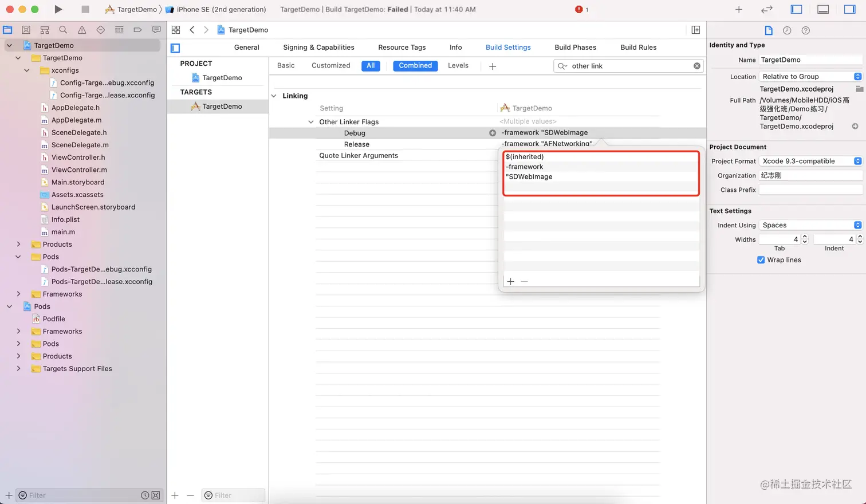Click the Stop button in toolbar
The width and height of the screenshot is (866, 504).
coord(85,9)
